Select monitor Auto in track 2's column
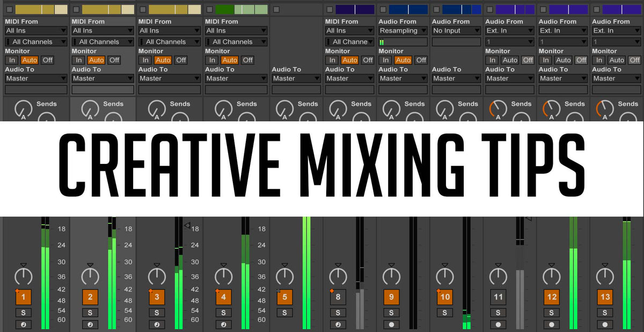The height and width of the screenshot is (332, 644). 96,60
